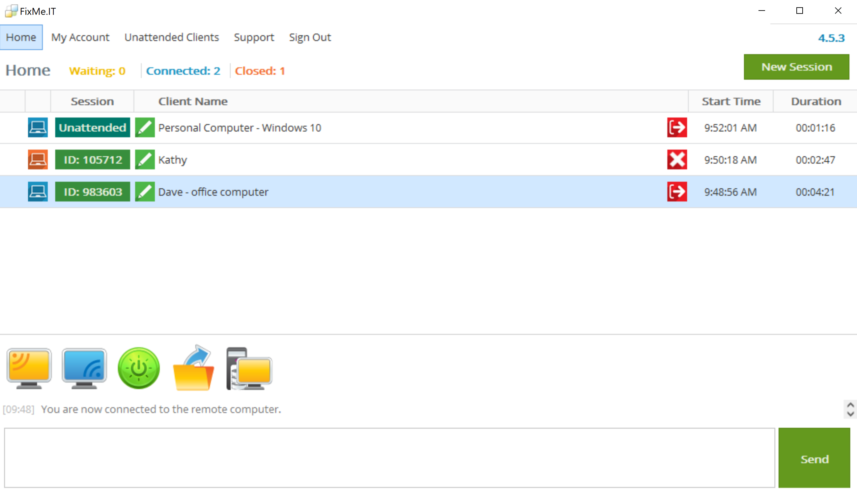Click pencil icon for Dave - office computer

point(145,192)
